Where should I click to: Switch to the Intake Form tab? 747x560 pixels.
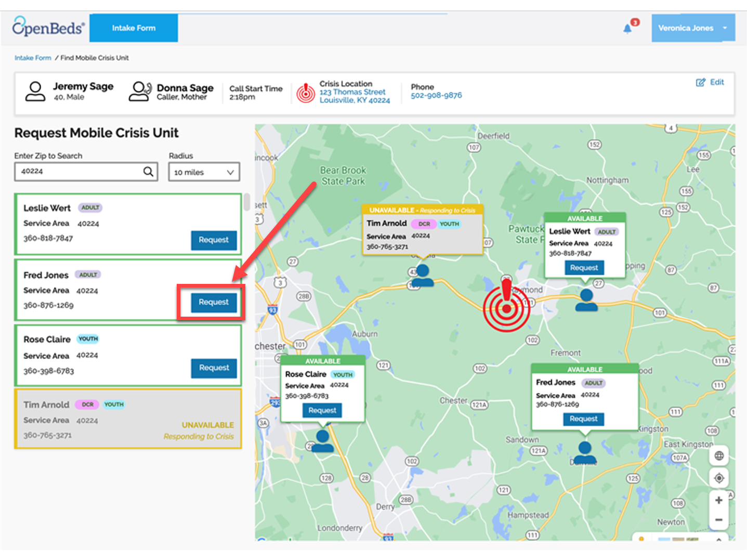pyautogui.click(x=134, y=28)
